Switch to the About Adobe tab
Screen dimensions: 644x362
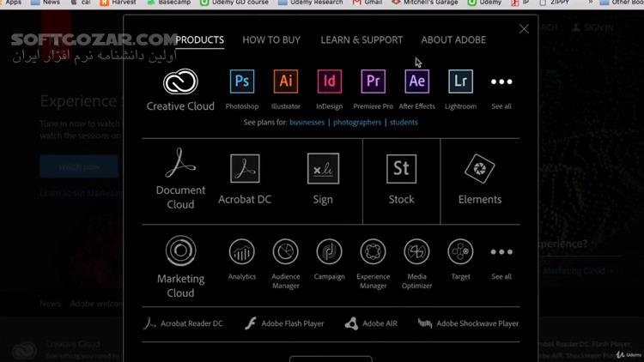pyautogui.click(x=453, y=39)
